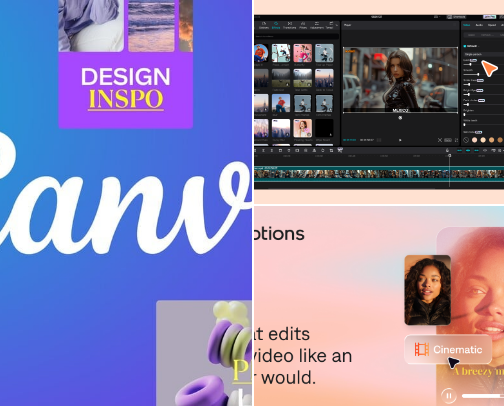Click the Export button in the top bar
504x406 pixels.
[489, 17]
